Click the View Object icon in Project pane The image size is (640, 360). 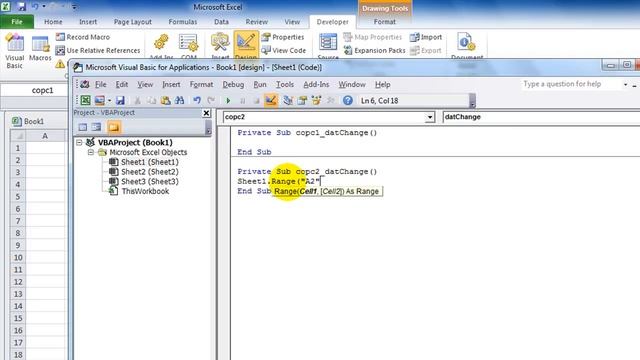[x=96, y=127]
